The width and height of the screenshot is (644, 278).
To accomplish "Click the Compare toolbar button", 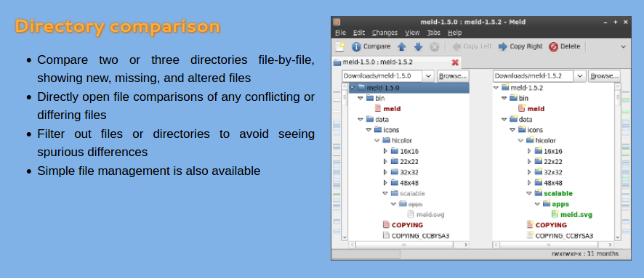I will 371,46.
